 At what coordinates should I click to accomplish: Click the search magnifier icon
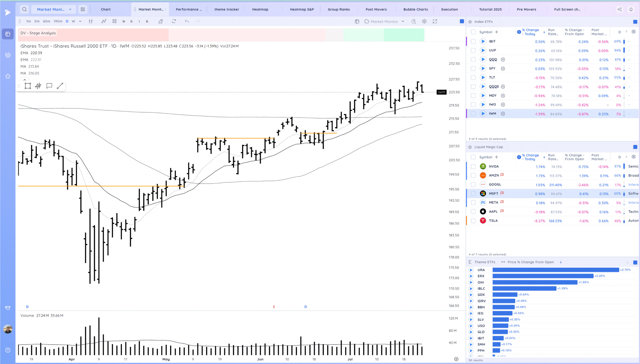[x=24, y=9]
